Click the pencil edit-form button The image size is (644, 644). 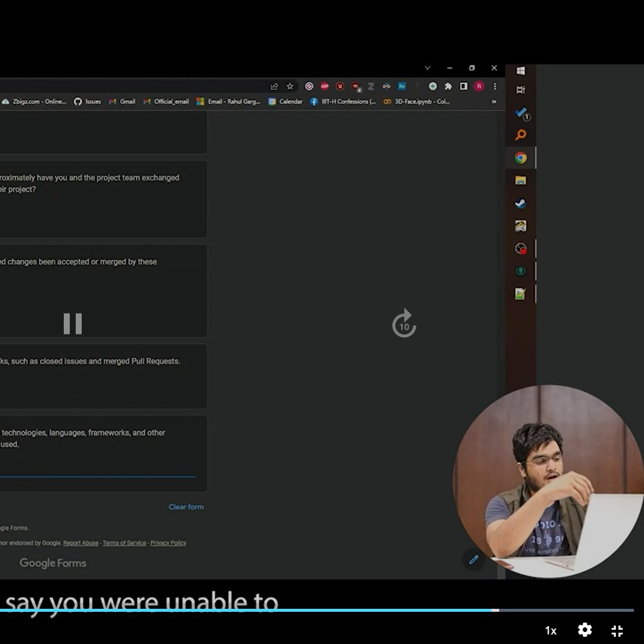pyautogui.click(x=473, y=559)
